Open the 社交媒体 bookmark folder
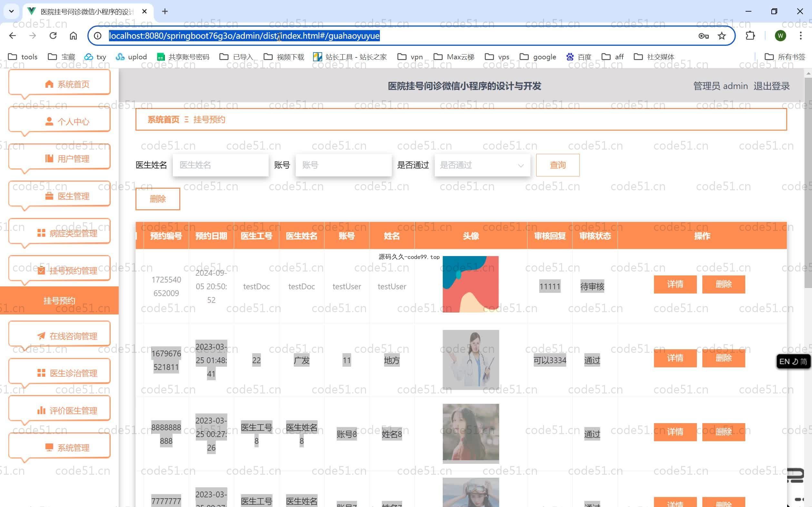The image size is (812, 507). tap(654, 57)
